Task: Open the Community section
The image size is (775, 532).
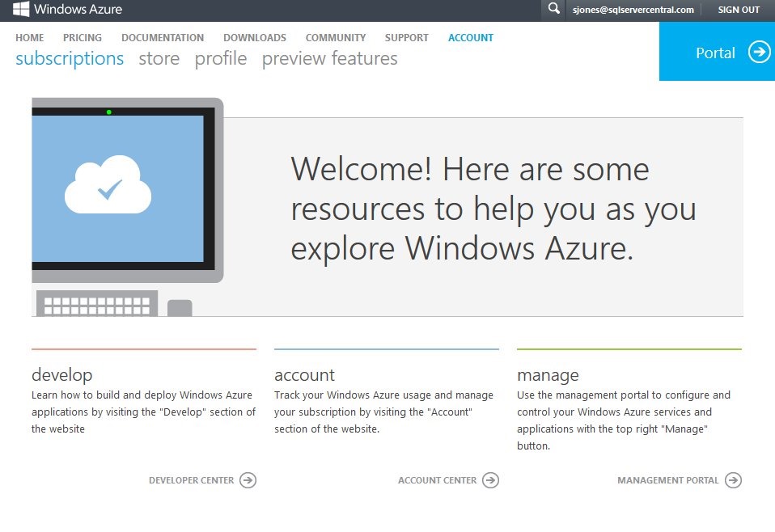Action: coord(336,38)
